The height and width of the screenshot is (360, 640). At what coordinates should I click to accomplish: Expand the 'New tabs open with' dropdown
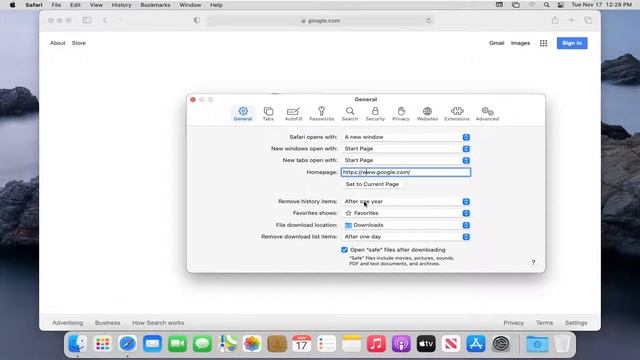point(406,160)
